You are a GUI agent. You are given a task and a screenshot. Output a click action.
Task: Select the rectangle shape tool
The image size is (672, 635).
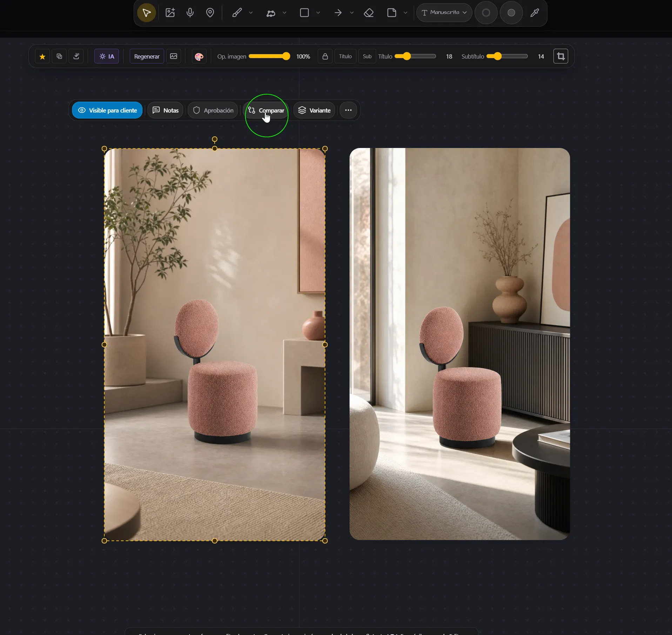coord(304,13)
